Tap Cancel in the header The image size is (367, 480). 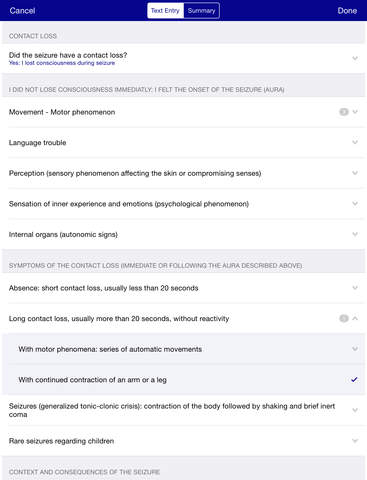tap(22, 11)
